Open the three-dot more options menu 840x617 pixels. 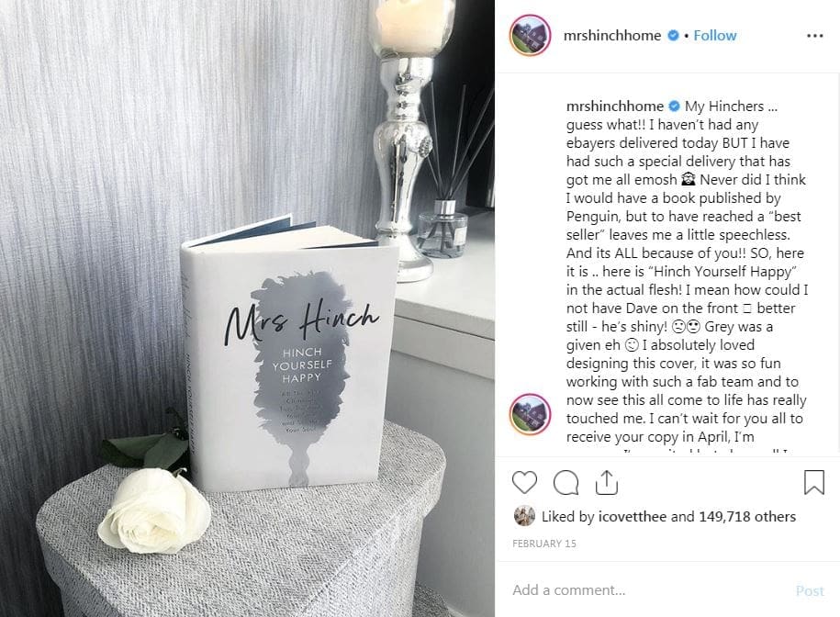coord(815,36)
